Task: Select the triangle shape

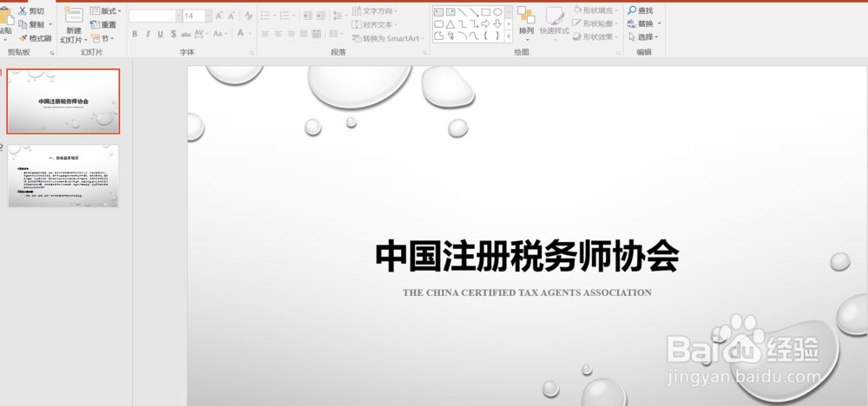Action: [450, 23]
